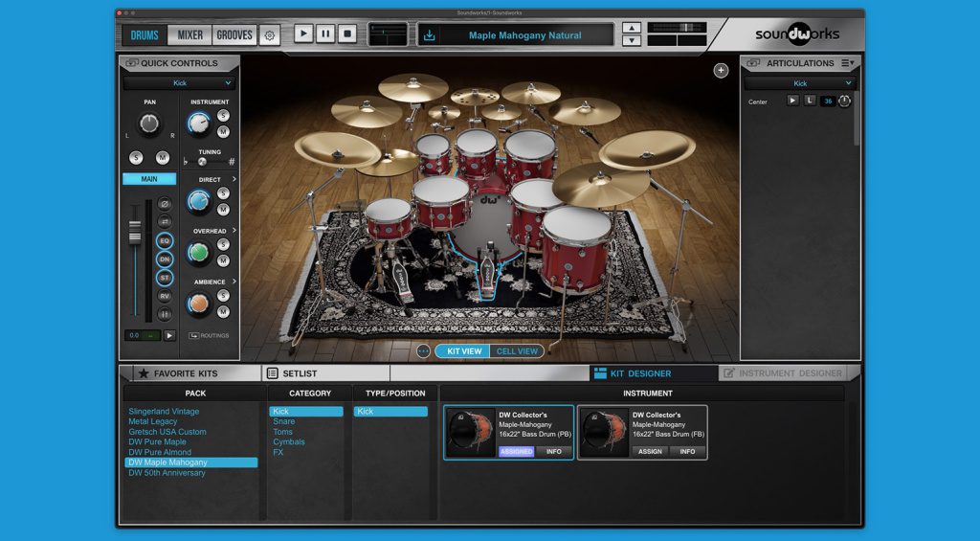980x541 pixels.
Task: Select the MAIN channel button
Action: click(149, 179)
